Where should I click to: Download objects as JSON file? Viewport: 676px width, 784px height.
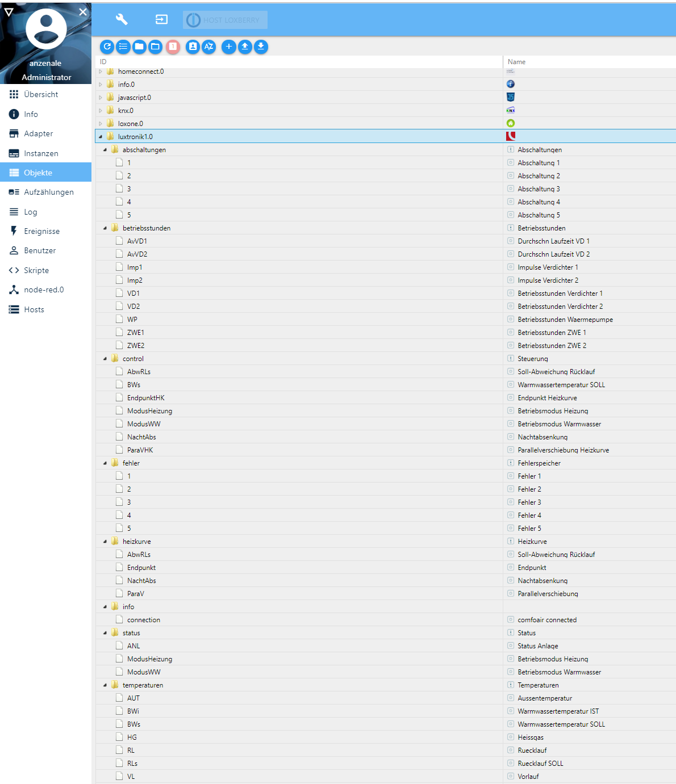(x=260, y=47)
